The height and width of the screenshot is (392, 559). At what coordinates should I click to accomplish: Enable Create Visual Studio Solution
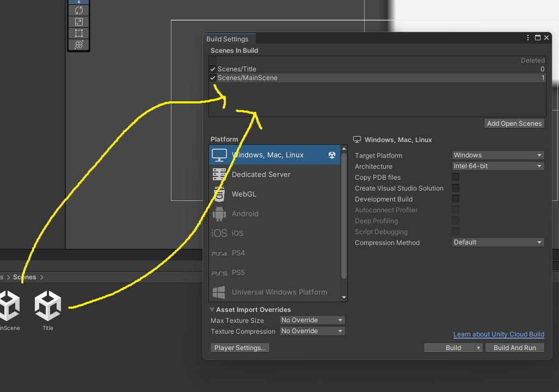[x=456, y=188]
